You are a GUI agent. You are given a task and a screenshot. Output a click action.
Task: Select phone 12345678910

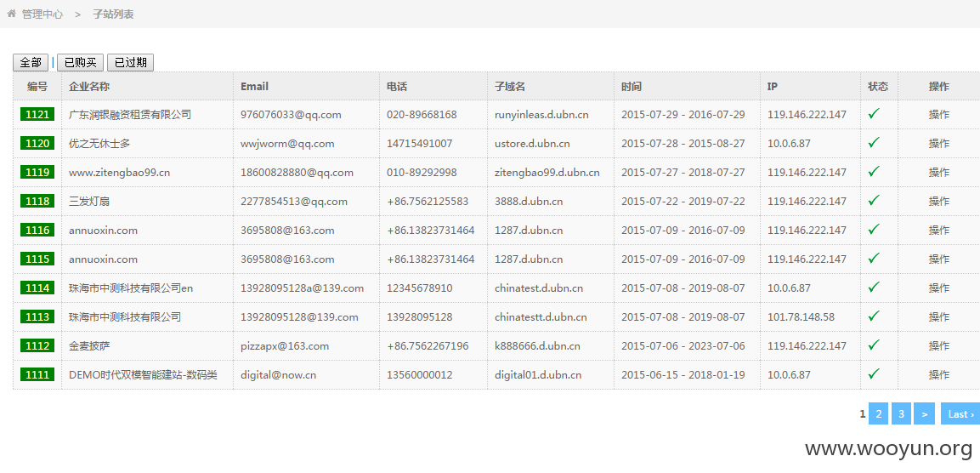[x=419, y=288]
